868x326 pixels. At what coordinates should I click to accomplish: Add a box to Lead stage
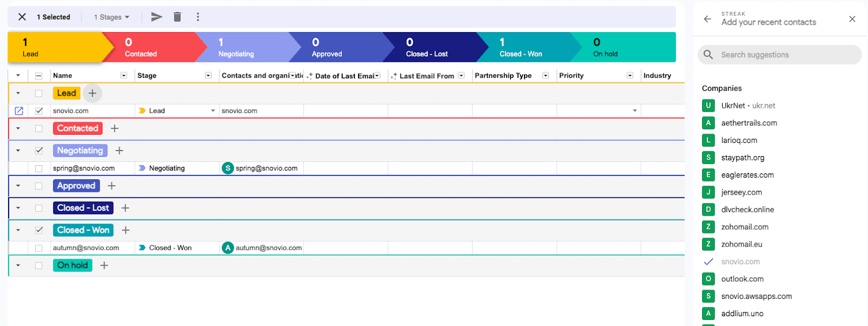coord(93,93)
